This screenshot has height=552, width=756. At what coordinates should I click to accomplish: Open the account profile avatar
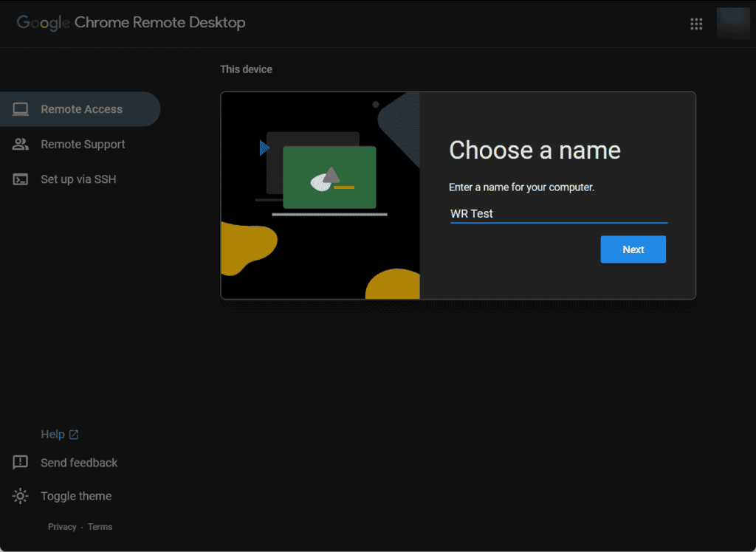[x=733, y=23]
